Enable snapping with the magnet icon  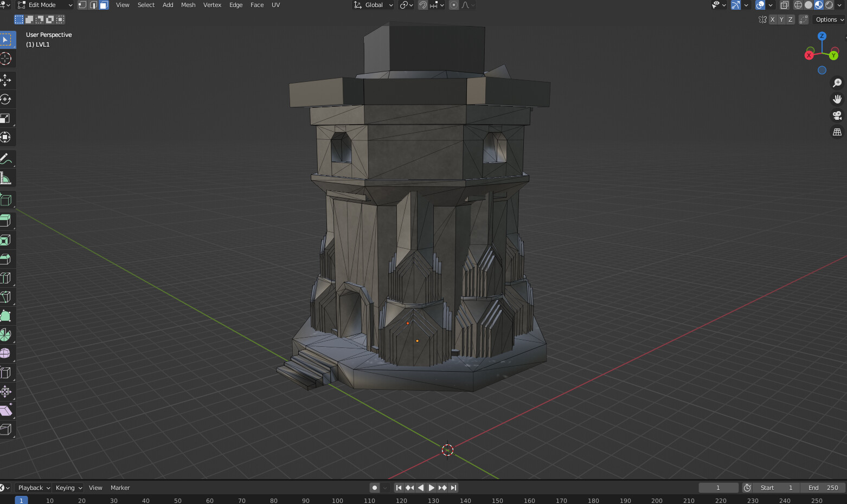[x=422, y=5]
